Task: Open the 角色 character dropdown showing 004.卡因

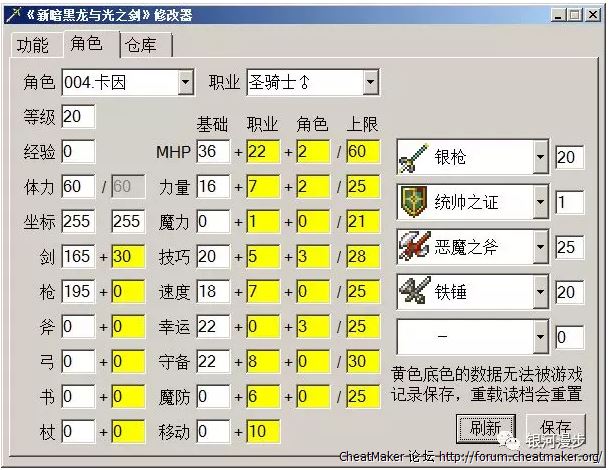Action: [189, 82]
